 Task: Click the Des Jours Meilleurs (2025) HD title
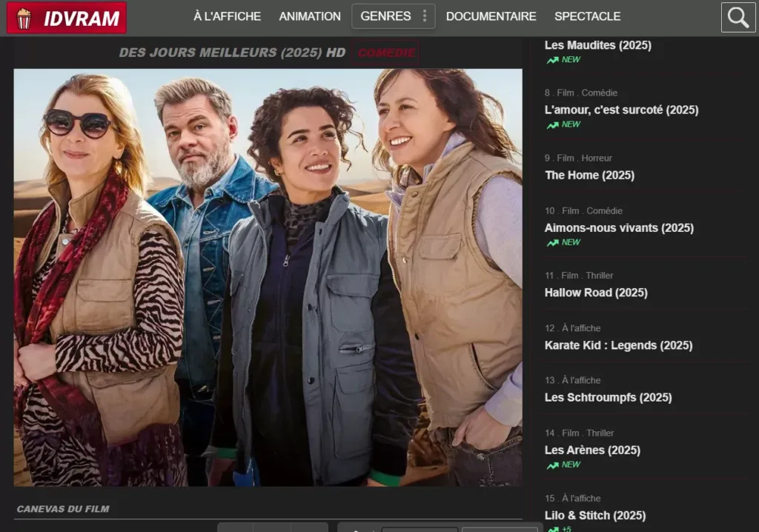pyautogui.click(x=232, y=53)
